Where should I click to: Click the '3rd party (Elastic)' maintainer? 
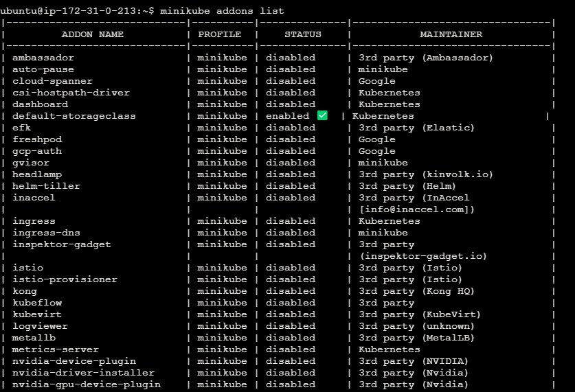click(x=416, y=128)
